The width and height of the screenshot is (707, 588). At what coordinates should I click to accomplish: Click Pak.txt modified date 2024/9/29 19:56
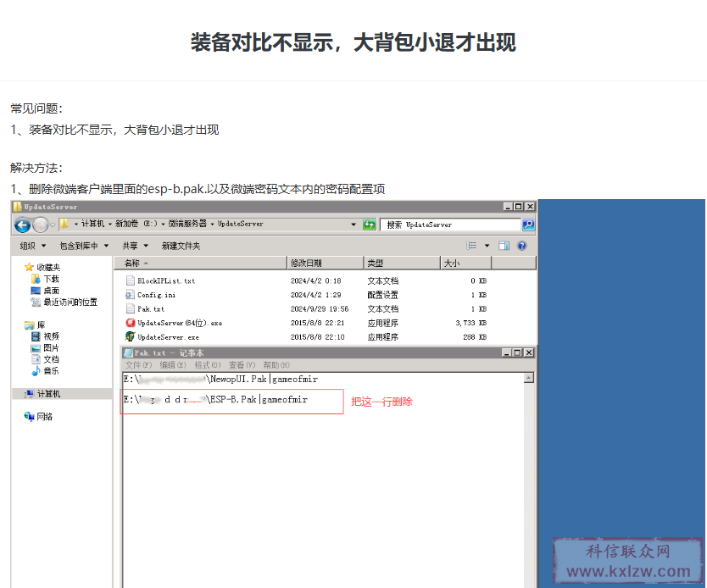tap(320, 308)
